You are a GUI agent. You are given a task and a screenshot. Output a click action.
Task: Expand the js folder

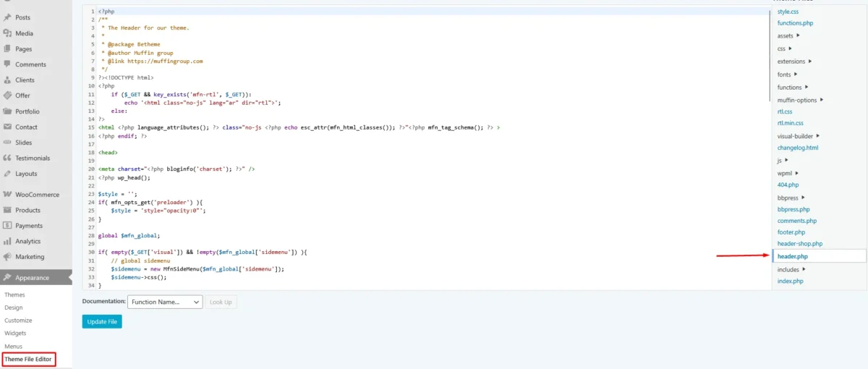tap(783, 161)
